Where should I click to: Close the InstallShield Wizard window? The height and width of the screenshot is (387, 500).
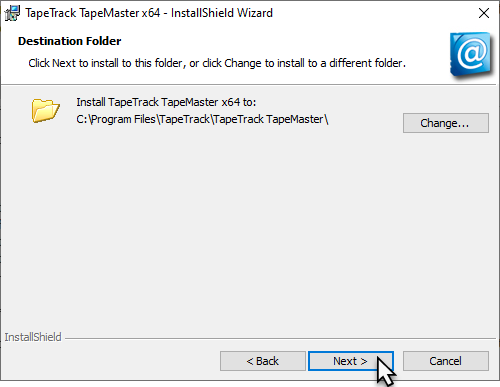(484, 13)
